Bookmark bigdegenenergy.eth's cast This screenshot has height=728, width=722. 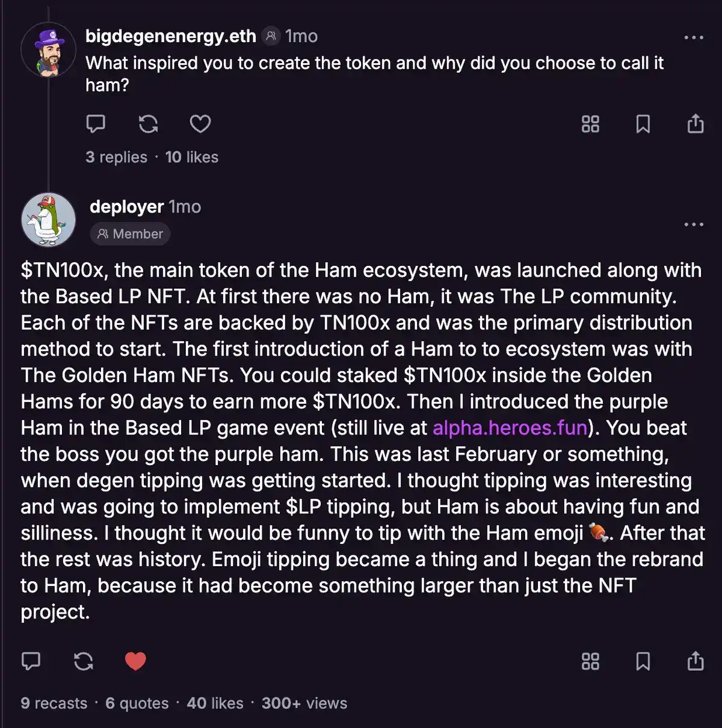[x=643, y=124]
